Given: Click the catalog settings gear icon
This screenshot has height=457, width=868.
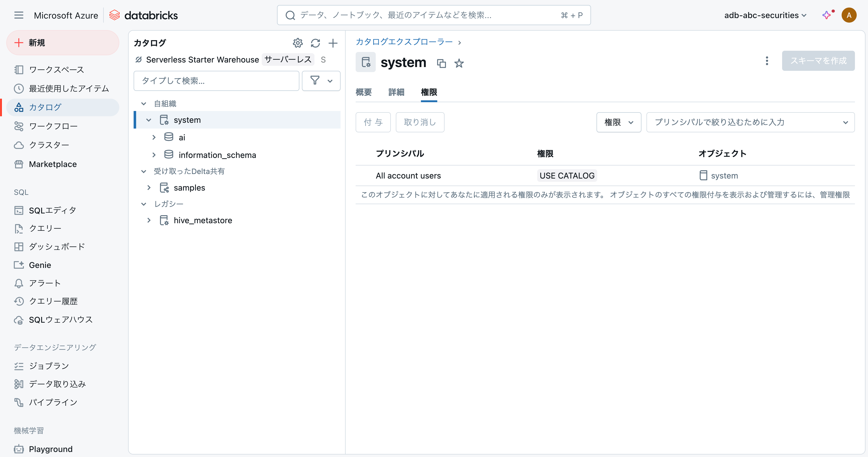Looking at the screenshot, I should 298,43.
